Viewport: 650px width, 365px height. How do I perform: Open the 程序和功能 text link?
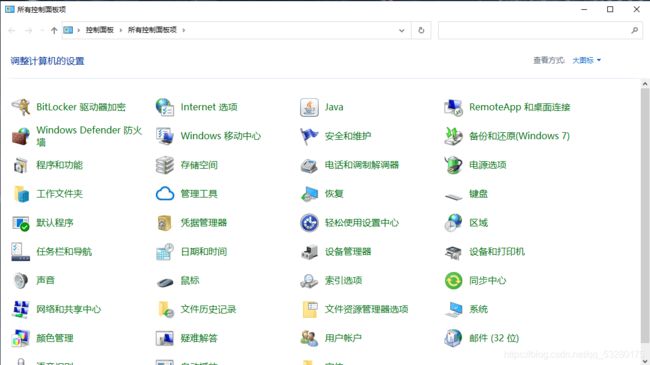(x=60, y=165)
